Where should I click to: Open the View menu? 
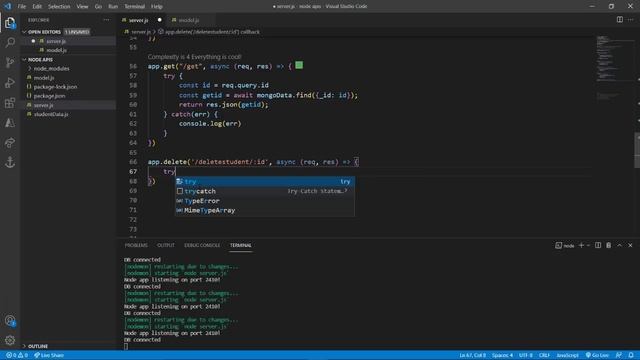(x=82, y=7)
